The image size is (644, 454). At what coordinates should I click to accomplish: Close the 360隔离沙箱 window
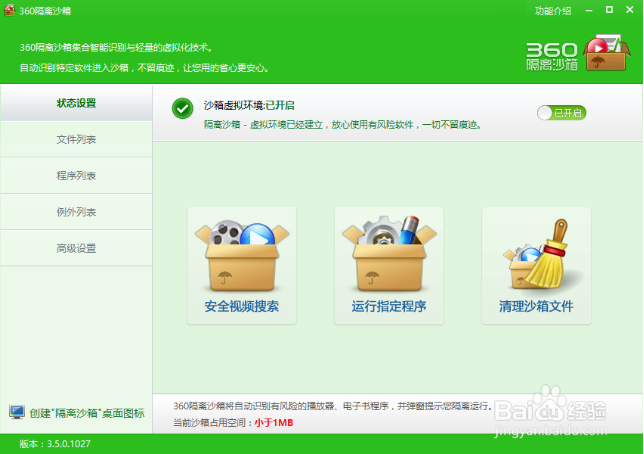(630, 10)
